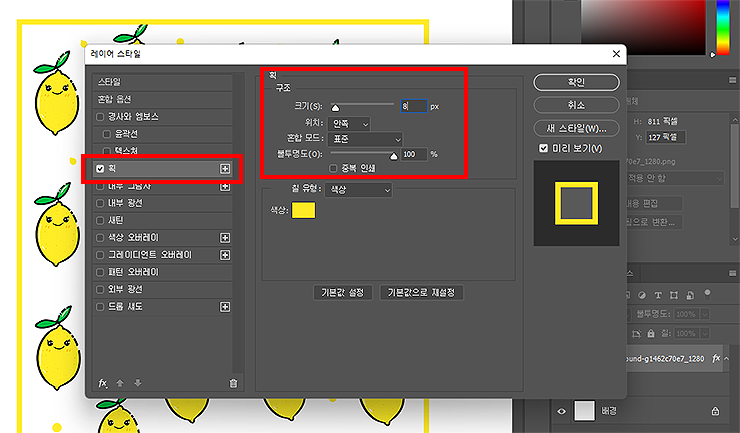Toggle the 미리 보기(V) preview checkbox
740x433 pixels.
click(543, 148)
